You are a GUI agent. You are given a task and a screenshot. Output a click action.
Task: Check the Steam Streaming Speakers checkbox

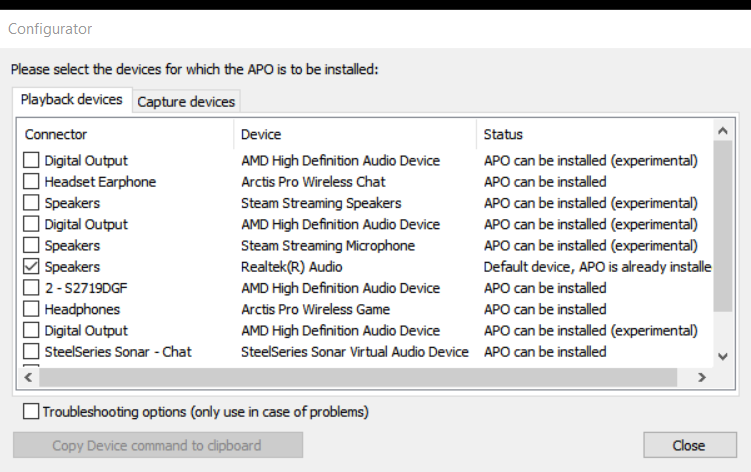click(x=32, y=203)
